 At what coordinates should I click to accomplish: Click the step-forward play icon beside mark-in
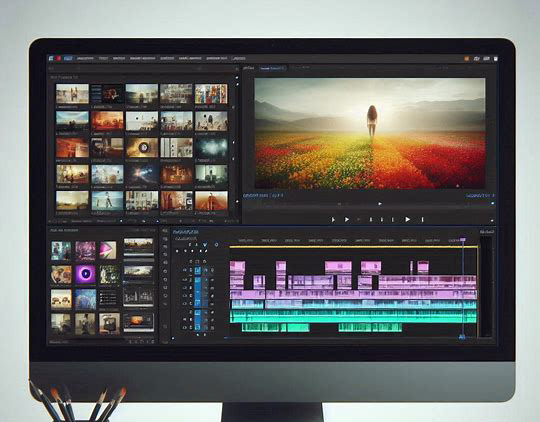(347, 219)
